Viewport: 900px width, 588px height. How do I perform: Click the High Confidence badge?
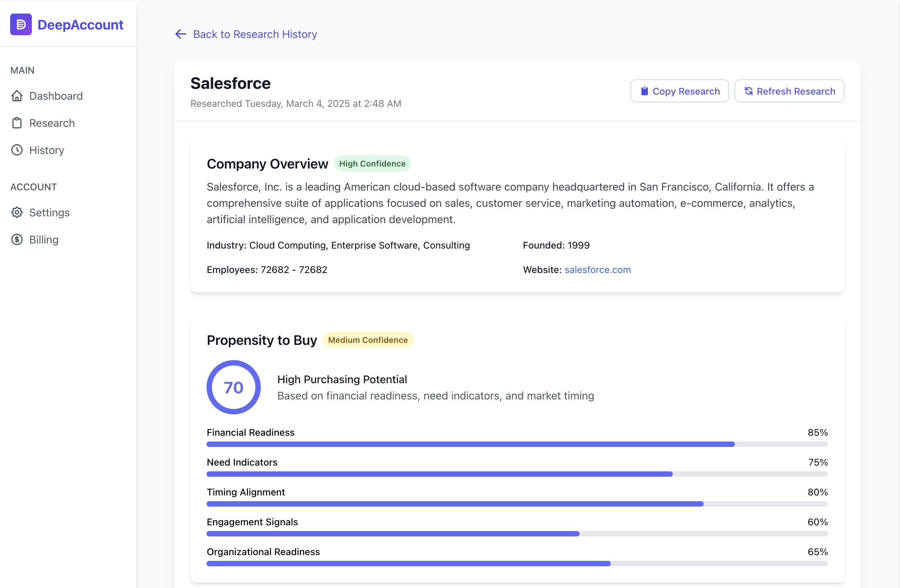pyautogui.click(x=372, y=164)
